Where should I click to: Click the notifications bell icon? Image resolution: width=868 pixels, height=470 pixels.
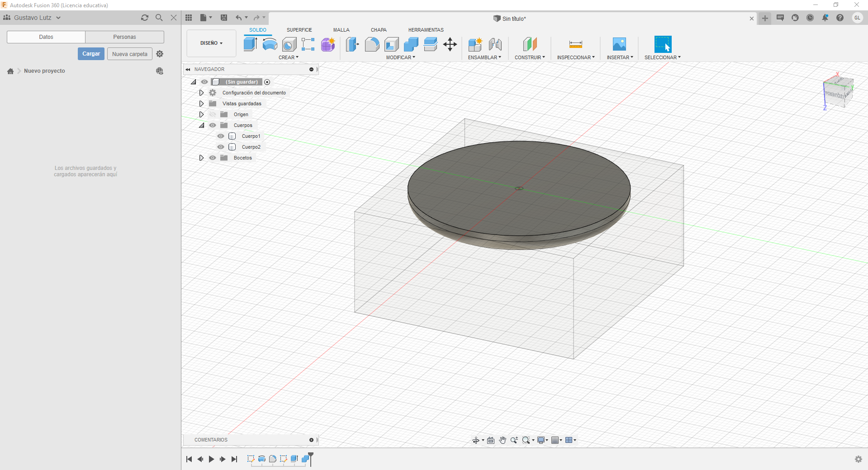825,18
